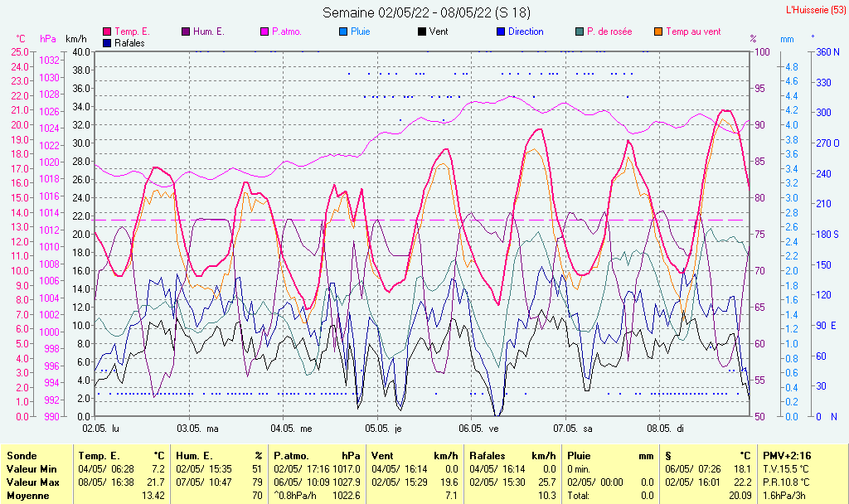Viewport: 849px width, 504px height.
Task: Click the humidity minimum time '02/05/ 15:35'
Action: point(204,469)
